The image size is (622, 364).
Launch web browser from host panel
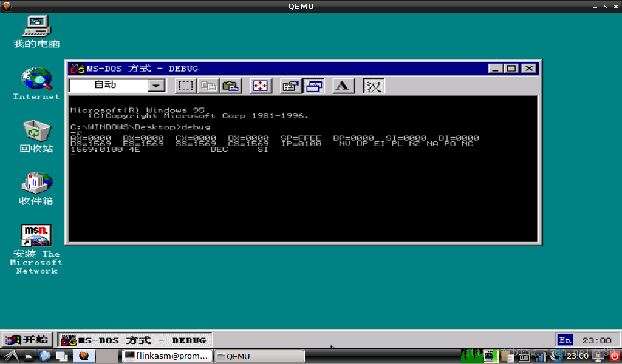pyautogui.click(x=45, y=356)
